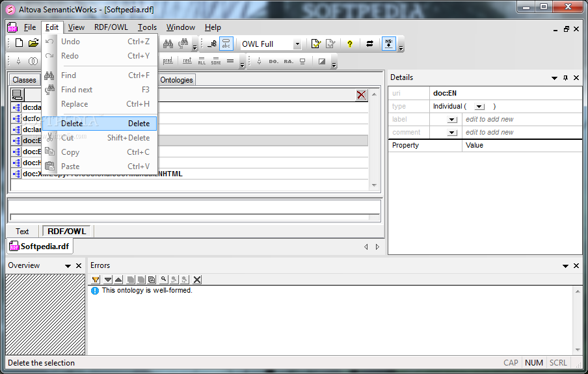Choose Delete from the Edit menu
Screen dimensions: 588x374
click(100, 124)
